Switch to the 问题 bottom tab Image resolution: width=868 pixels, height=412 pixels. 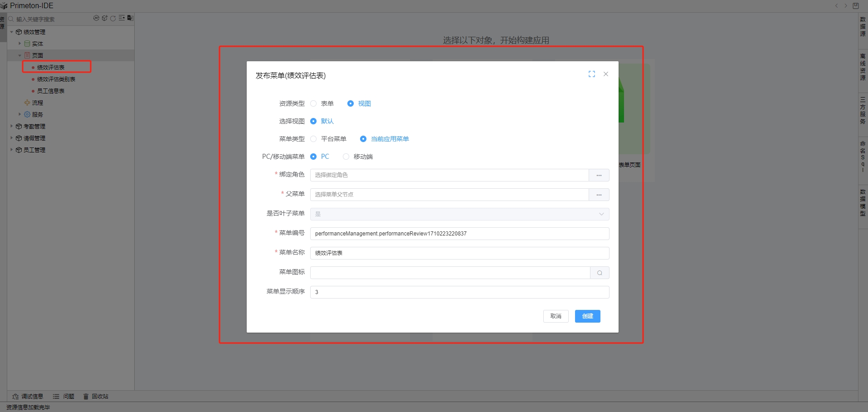63,396
